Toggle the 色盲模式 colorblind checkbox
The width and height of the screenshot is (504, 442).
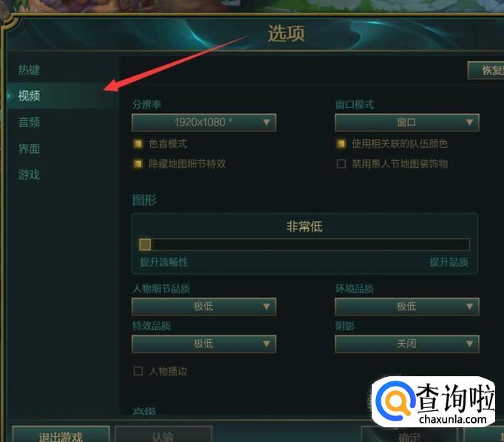pyautogui.click(x=138, y=143)
